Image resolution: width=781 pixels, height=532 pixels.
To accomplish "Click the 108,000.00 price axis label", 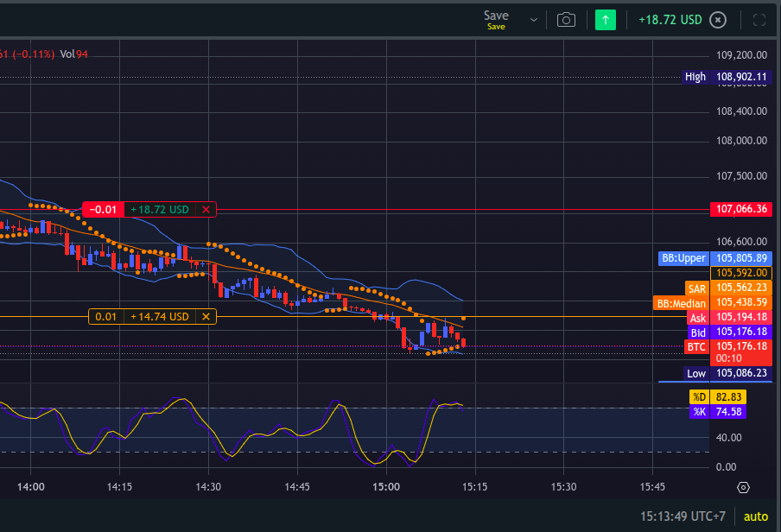I will (x=741, y=141).
